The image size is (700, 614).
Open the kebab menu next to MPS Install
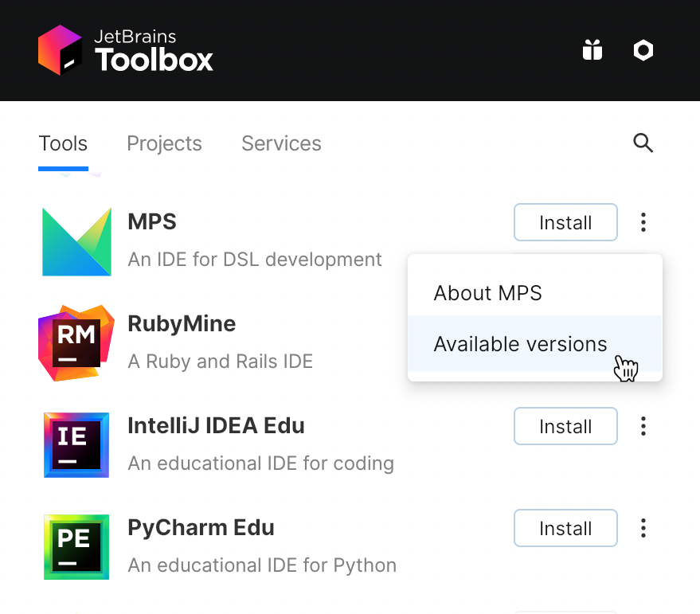[643, 222]
